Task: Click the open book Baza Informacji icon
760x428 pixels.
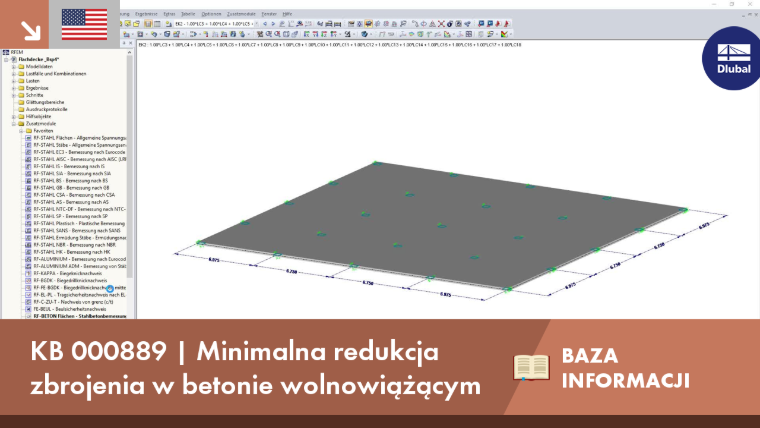Action: pos(531,367)
